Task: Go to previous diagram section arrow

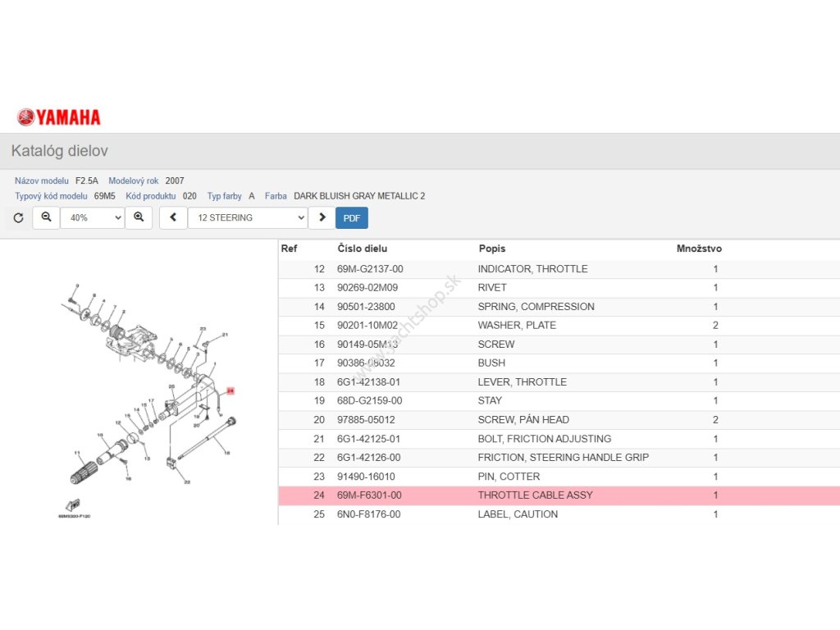Action: [172, 217]
